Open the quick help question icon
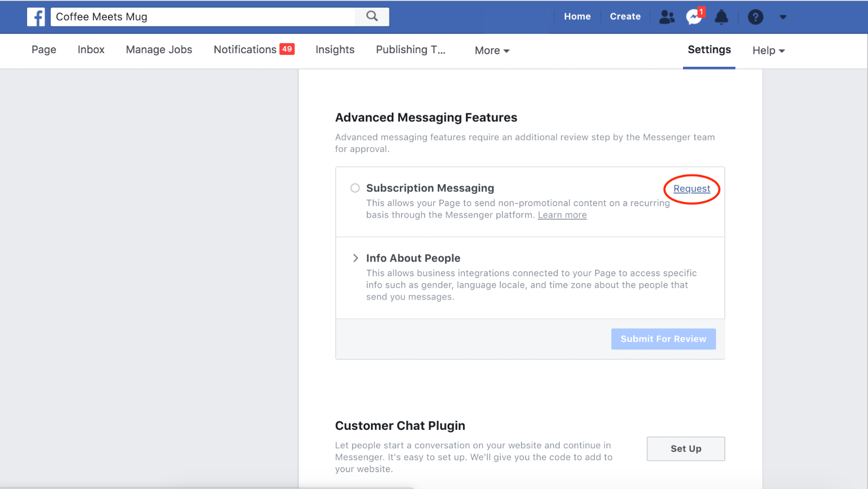This screenshot has height=489, width=868. [755, 17]
